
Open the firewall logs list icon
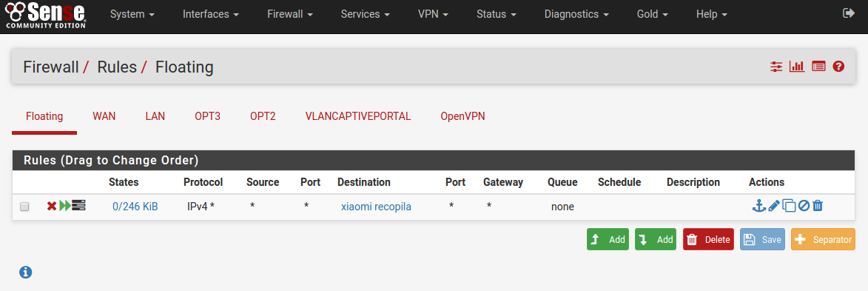point(818,67)
